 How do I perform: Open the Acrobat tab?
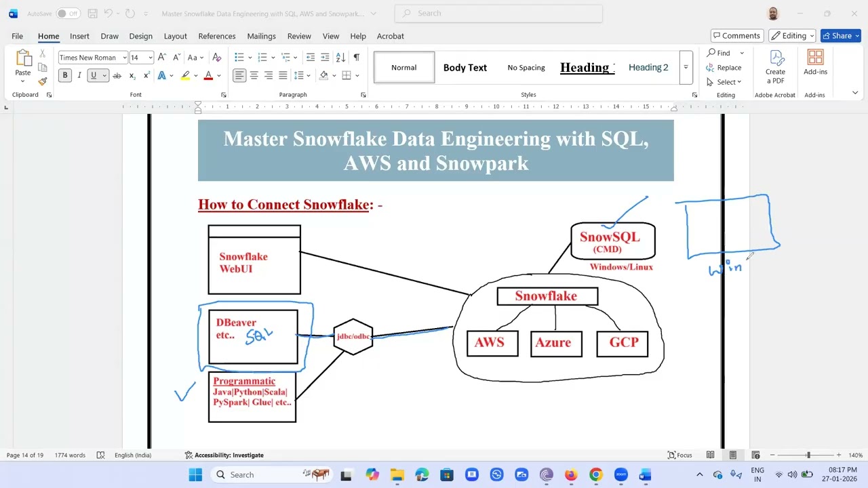pos(390,36)
